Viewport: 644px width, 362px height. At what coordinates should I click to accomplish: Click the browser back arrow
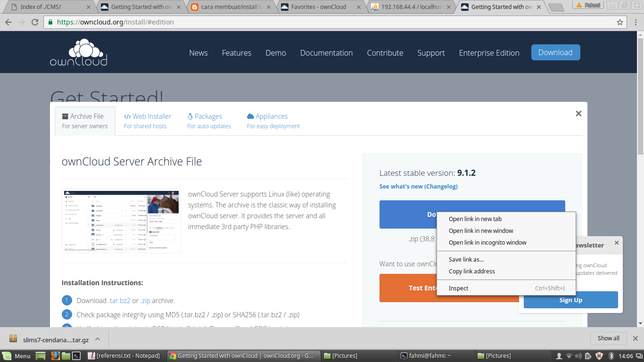tap(8, 22)
